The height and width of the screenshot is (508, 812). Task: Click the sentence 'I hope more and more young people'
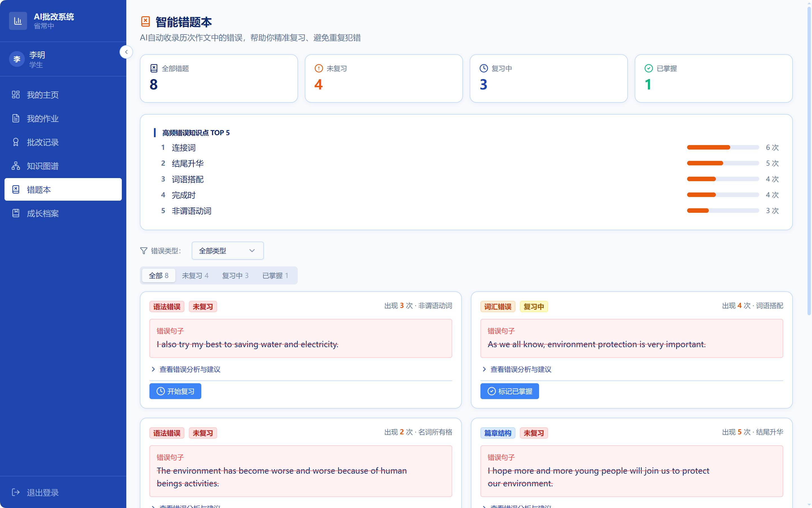click(598, 477)
